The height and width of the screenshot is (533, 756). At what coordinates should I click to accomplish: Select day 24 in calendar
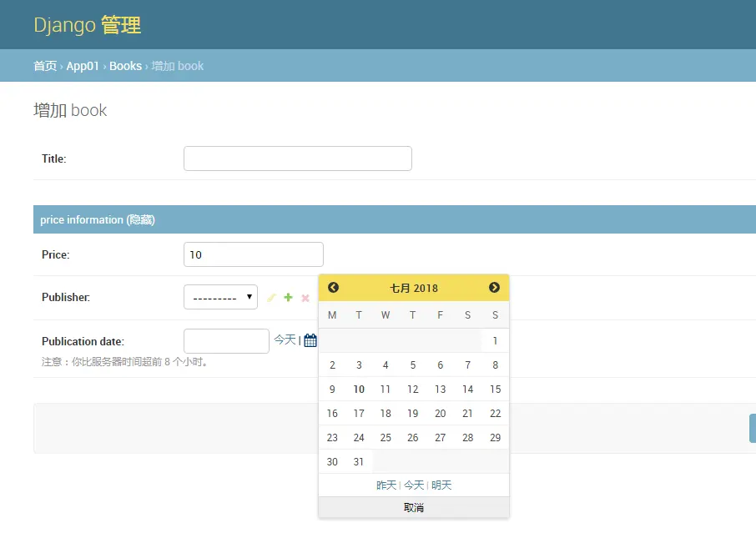click(x=359, y=437)
